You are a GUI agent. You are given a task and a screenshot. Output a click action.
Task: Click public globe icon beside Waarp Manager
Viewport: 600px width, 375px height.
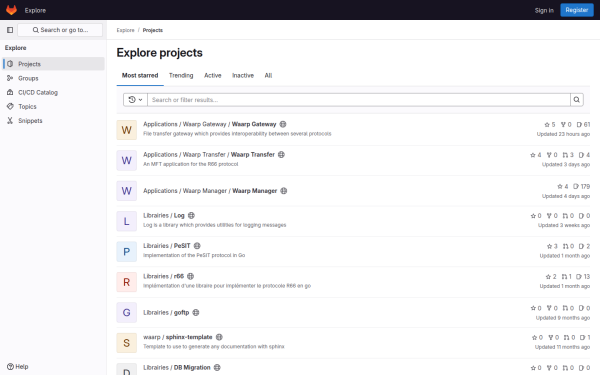coord(284,191)
